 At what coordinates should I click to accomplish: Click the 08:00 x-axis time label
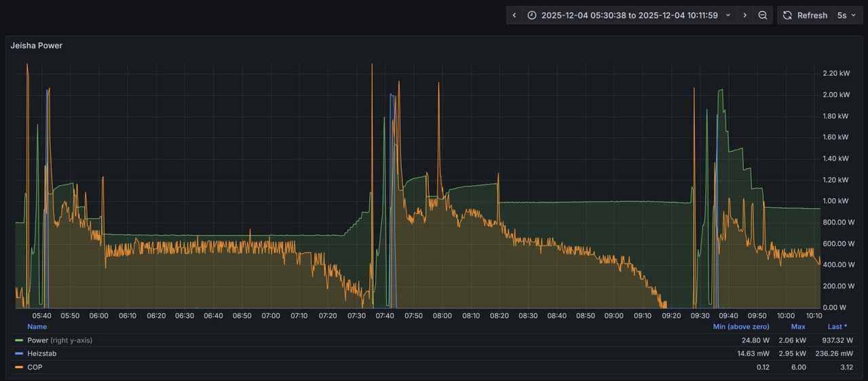[x=442, y=316]
